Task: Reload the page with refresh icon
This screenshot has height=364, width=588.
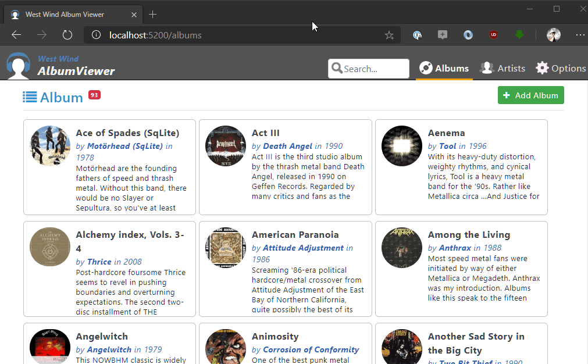Action: pos(67,35)
